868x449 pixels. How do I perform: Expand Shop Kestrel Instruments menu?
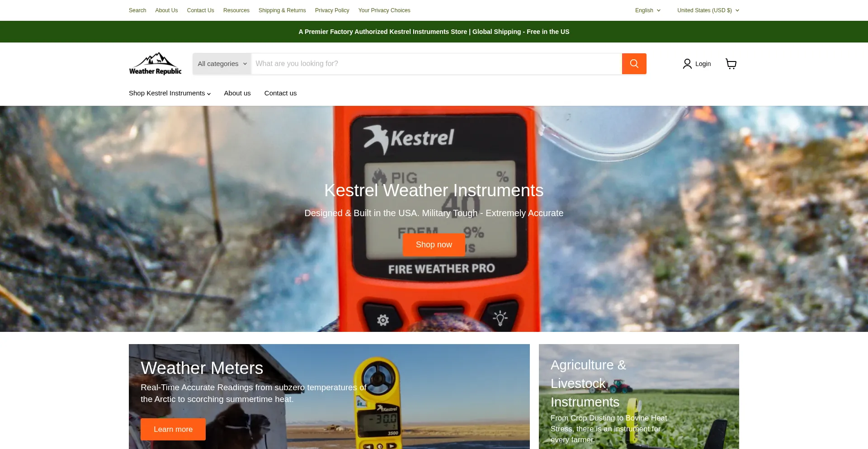coord(170,93)
